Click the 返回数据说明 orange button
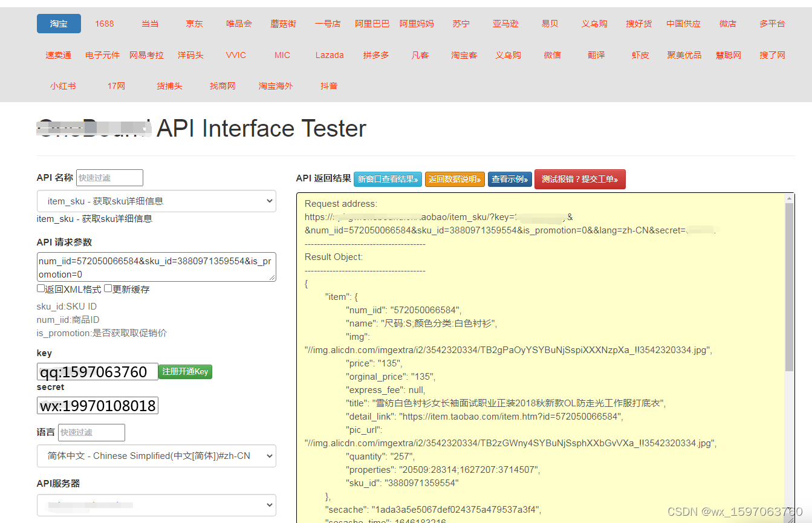The image size is (812, 523). (455, 179)
